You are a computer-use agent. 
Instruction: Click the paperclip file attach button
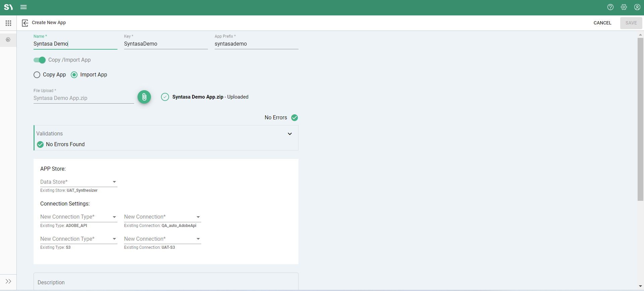click(144, 97)
